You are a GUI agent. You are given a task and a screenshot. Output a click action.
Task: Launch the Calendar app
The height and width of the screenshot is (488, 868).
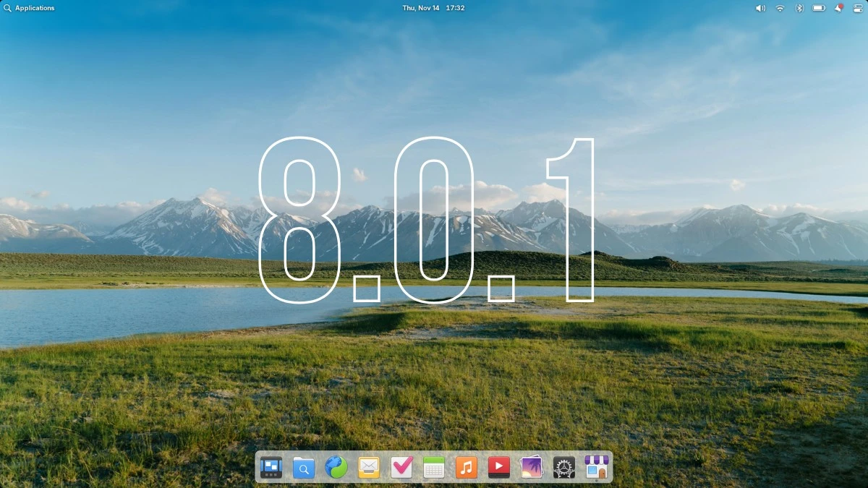pyautogui.click(x=433, y=467)
